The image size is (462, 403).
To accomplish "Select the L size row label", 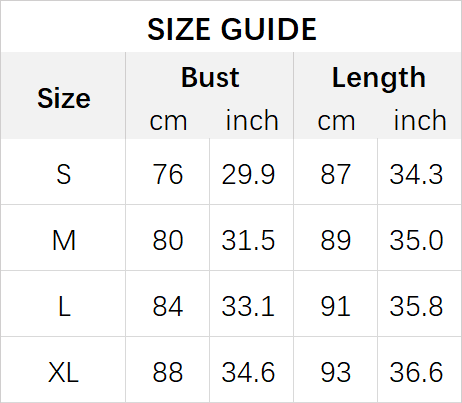I will point(64,306).
